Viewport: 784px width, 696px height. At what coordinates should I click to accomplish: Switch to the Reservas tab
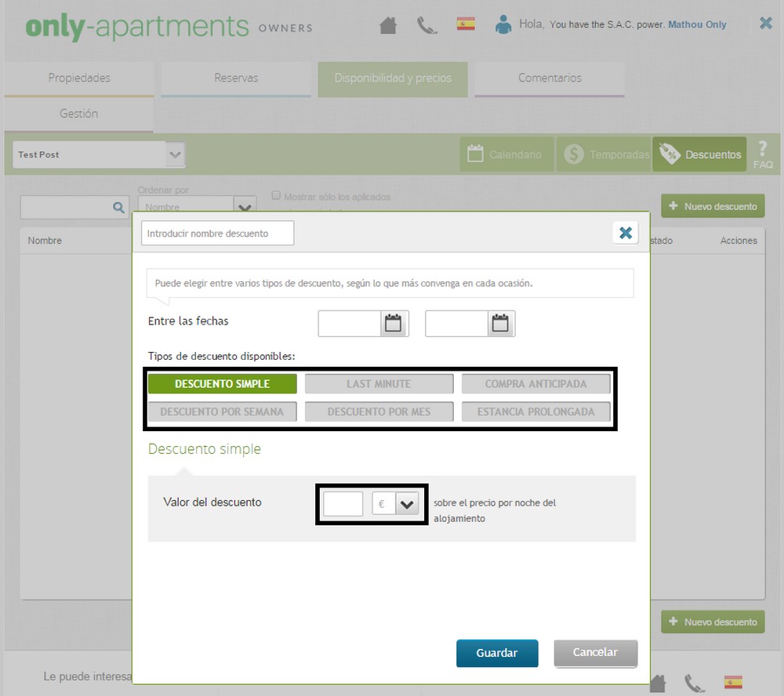tap(236, 78)
